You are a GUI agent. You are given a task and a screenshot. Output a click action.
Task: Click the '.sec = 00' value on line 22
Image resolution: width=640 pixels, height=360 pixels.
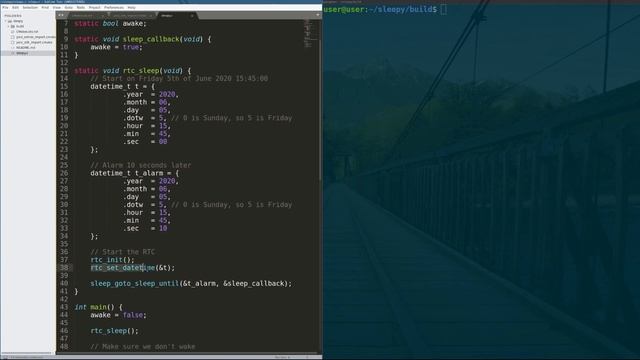pos(163,142)
